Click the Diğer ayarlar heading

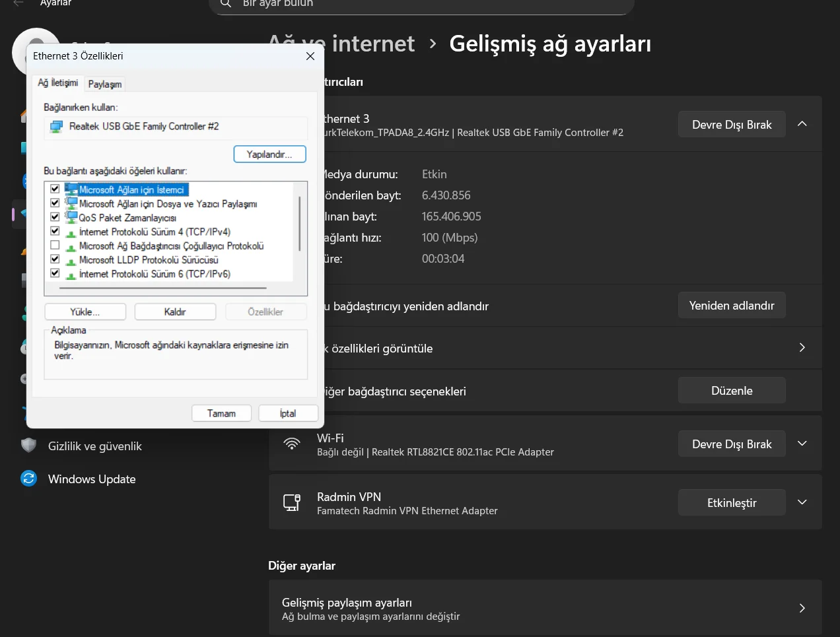302,566
